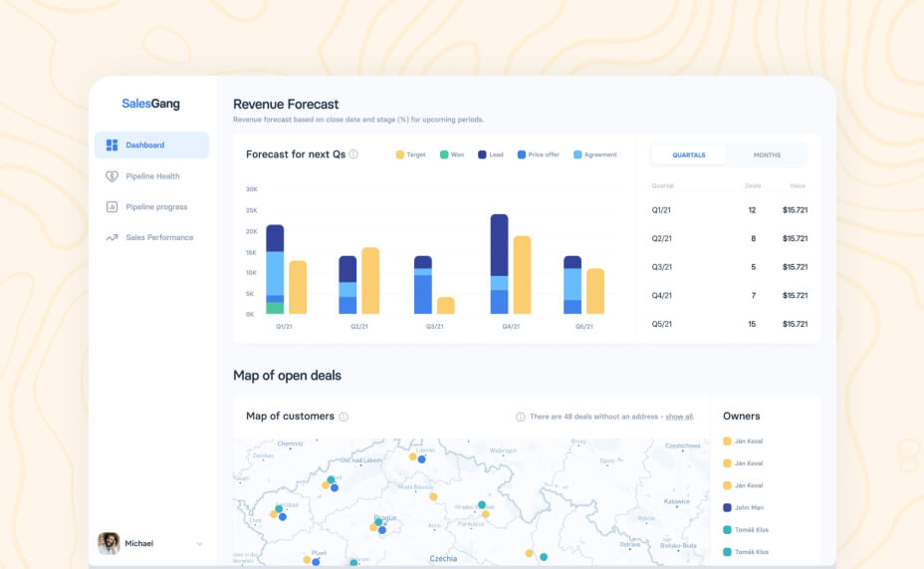This screenshot has height=569, width=924.
Task: Click the Sales Performance trend icon
Action: pyautogui.click(x=112, y=238)
